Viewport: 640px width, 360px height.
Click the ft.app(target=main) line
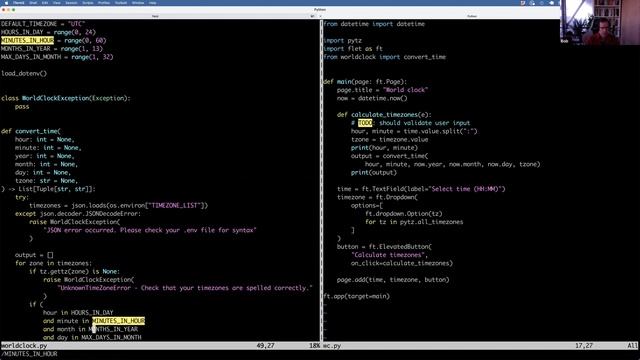356,296
